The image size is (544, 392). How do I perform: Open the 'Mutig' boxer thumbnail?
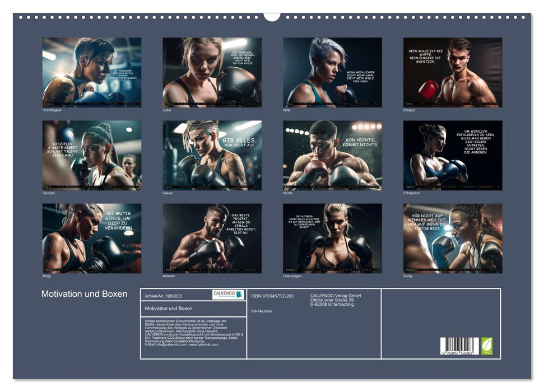tap(92, 238)
